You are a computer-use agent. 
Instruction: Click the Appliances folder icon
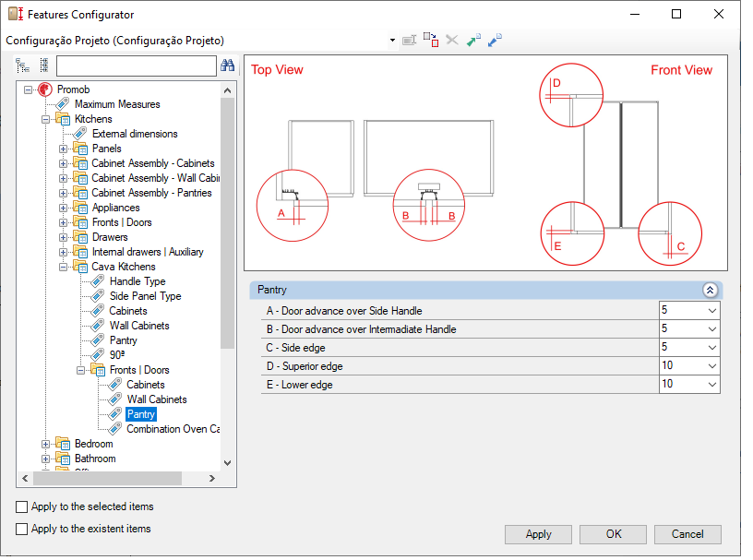(x=80, y=208)
